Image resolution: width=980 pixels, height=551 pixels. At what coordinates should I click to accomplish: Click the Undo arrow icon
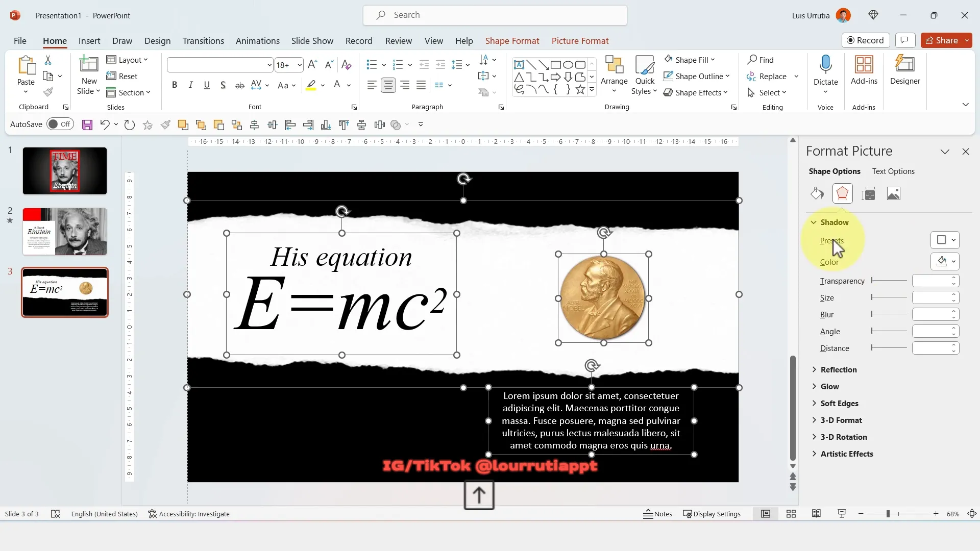[105, 125]
